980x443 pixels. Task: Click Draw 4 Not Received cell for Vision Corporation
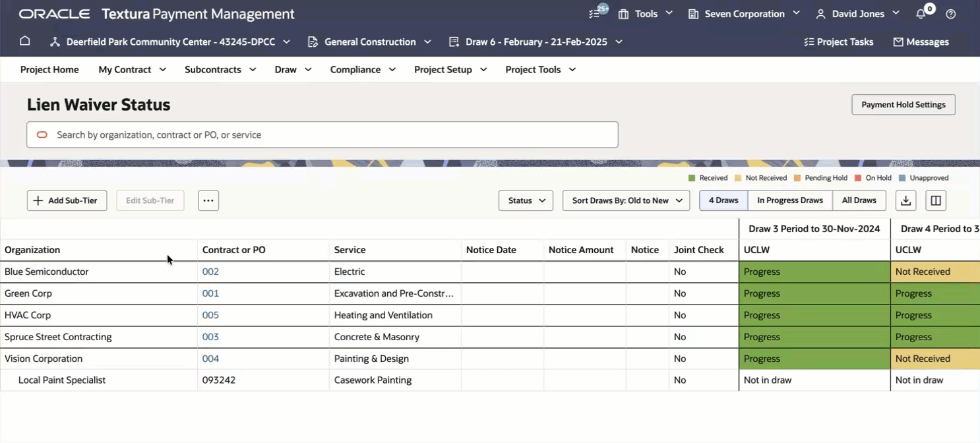[935, 359]
